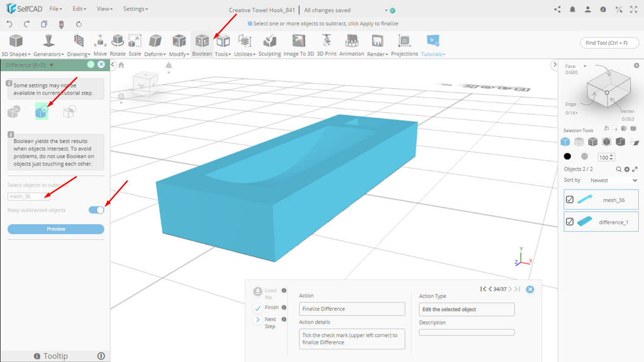Open the Edit menu

point(79,9)
